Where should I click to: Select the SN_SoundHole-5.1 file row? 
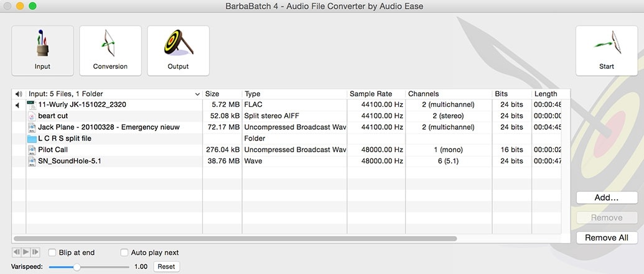click(70, 161)
